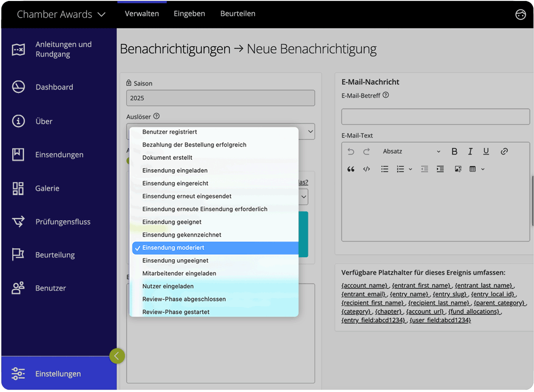Image resolution: width=534 pixels, height=392 pixels.
Task: Insert the {entrant_email} placeholder
Action: click(x=363, y=294)
